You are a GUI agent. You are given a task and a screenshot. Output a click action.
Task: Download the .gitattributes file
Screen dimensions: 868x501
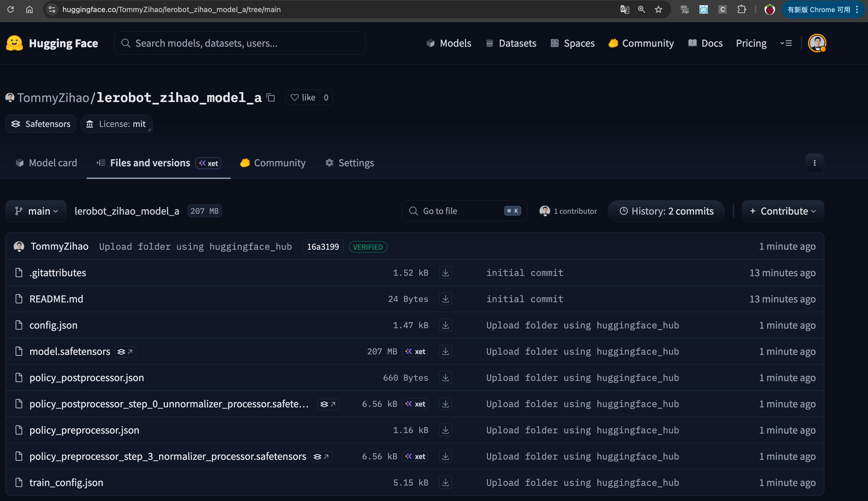coord(445,273)
